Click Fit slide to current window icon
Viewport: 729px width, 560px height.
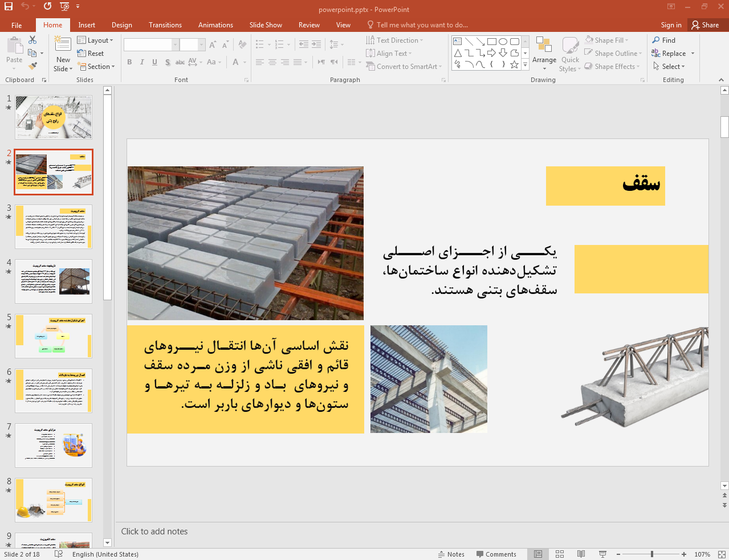(x=721, y=554)
